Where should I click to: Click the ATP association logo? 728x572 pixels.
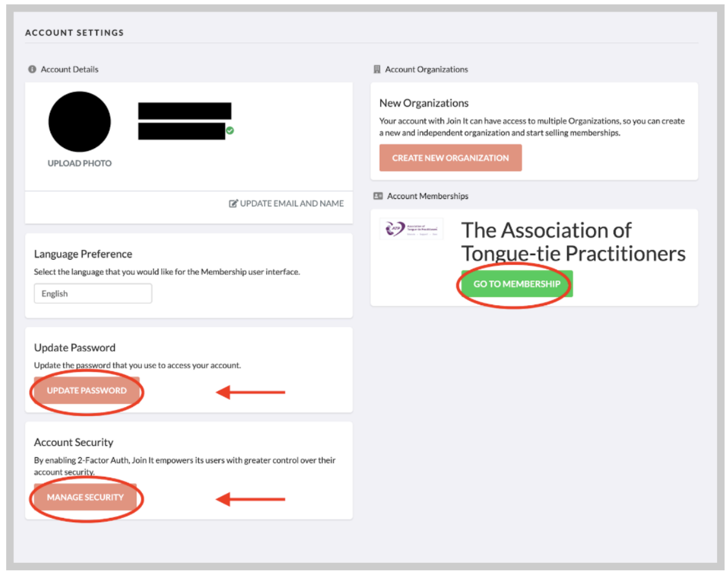click(411, 229)
